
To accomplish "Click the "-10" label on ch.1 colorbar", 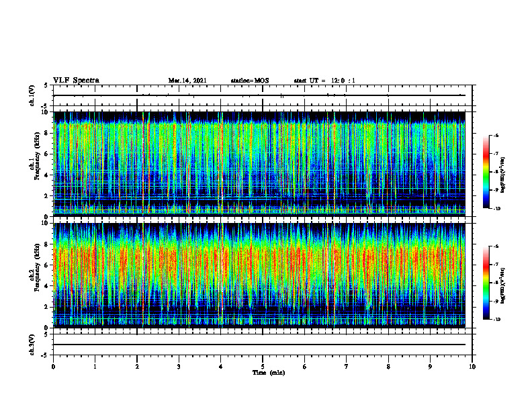I will (496, 209).
